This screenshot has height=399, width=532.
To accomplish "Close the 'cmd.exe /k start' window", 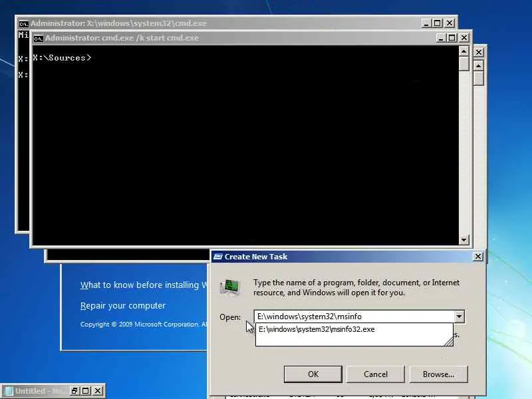I will click(x=464, y=38).
